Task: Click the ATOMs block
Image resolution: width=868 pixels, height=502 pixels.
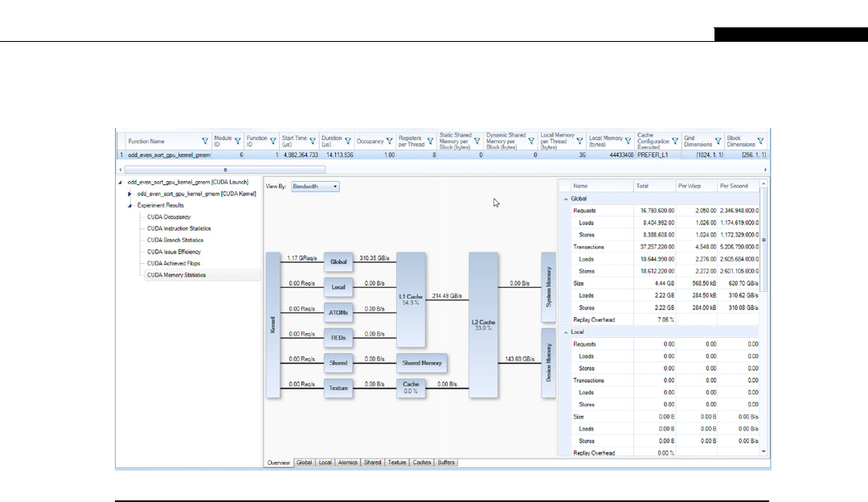Action: pos(338,312)
